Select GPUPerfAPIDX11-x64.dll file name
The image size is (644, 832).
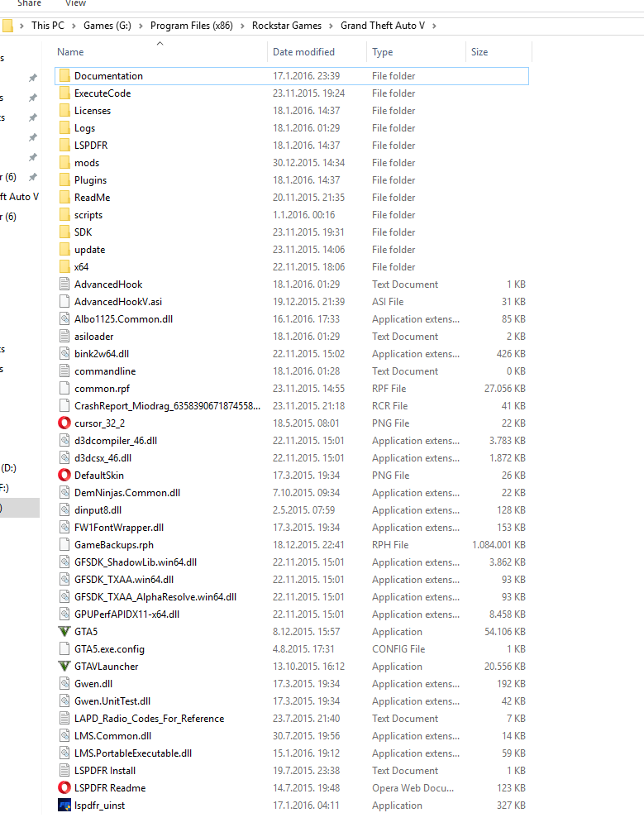click(126, 614)
